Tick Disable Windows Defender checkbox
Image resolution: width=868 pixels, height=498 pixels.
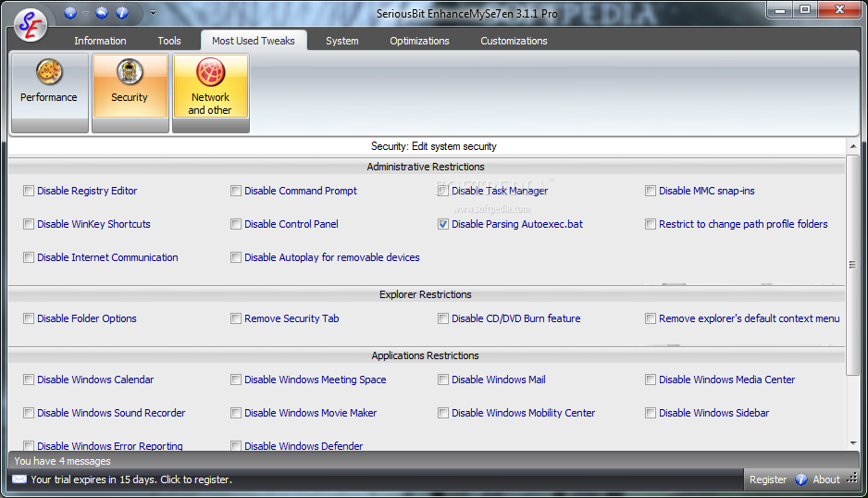click(x=236, y=445)
